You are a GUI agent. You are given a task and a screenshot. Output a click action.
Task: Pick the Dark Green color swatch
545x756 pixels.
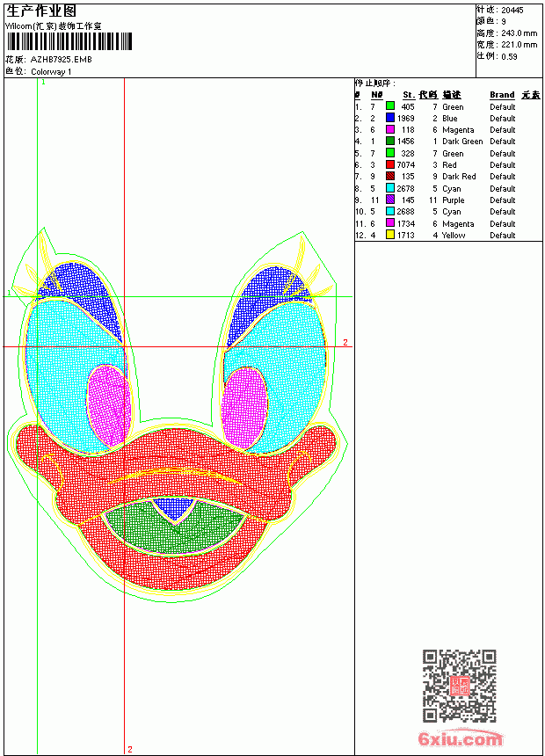pyautogui.click(x=390, y=141)
